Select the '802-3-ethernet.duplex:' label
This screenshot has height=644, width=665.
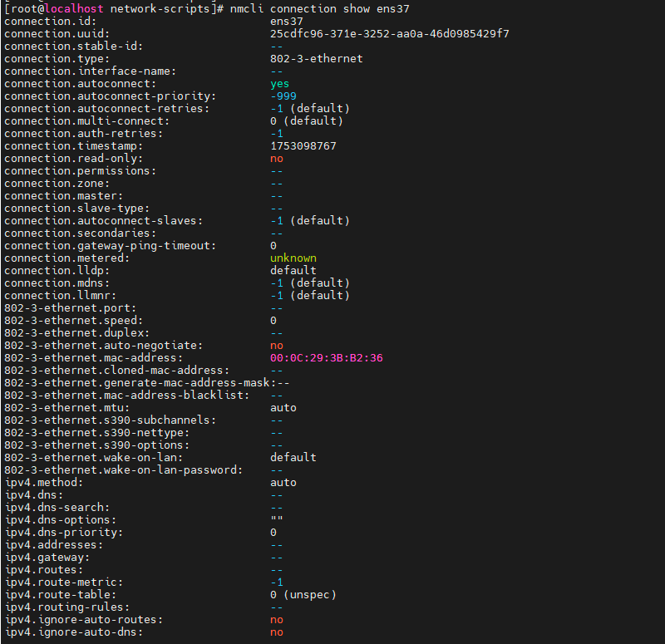click(77, 333)
